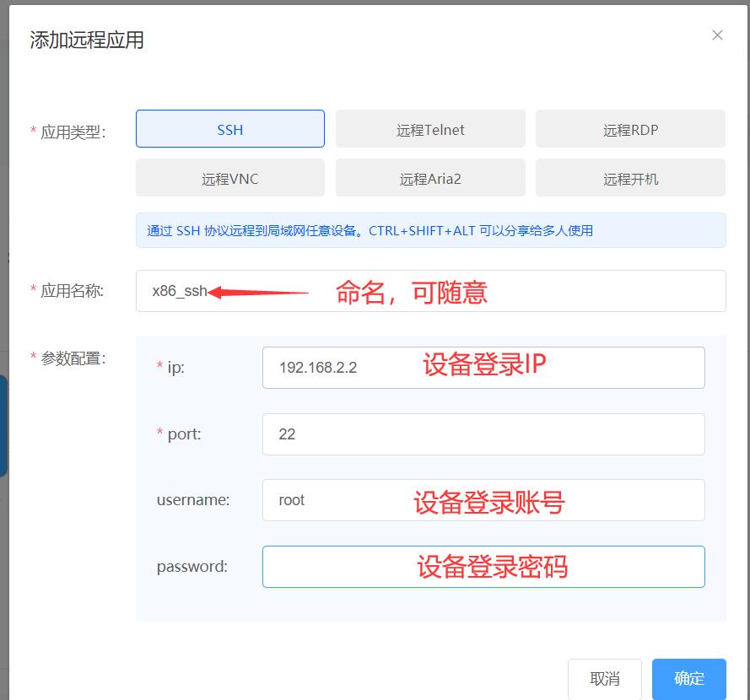
Task: Select 远程Aria2 application type
Action: click(430, 178)
